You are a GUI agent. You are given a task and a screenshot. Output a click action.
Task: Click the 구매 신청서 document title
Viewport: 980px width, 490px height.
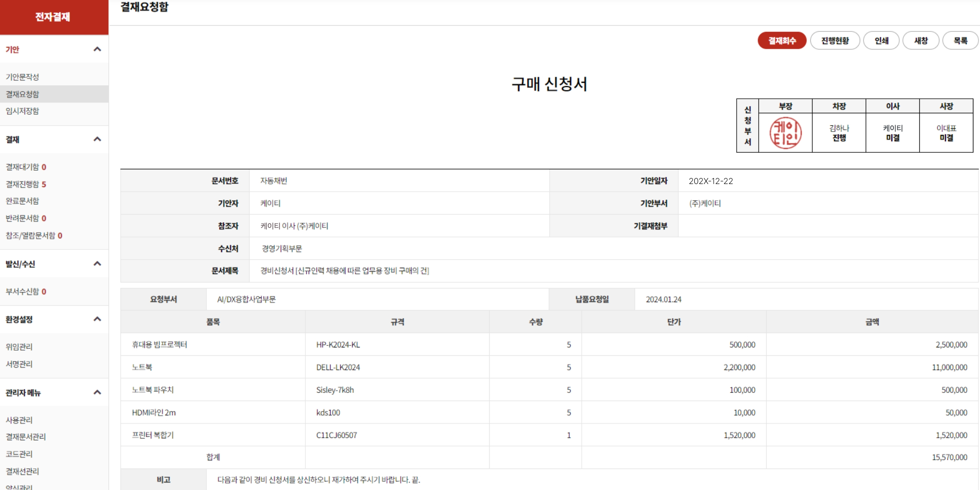point(549,84)
